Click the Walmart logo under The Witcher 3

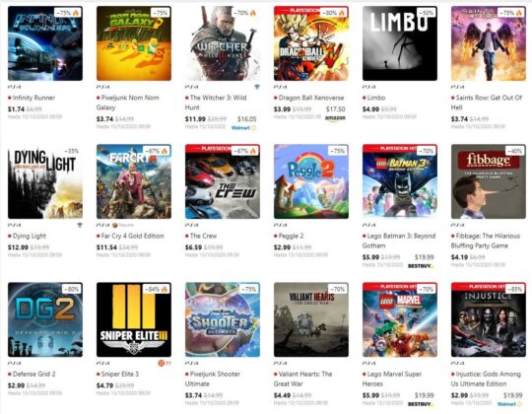[243, 128]
